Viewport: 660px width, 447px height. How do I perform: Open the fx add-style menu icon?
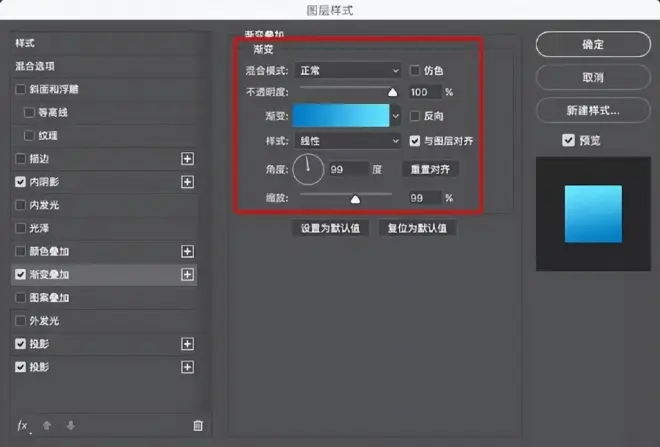23,426
